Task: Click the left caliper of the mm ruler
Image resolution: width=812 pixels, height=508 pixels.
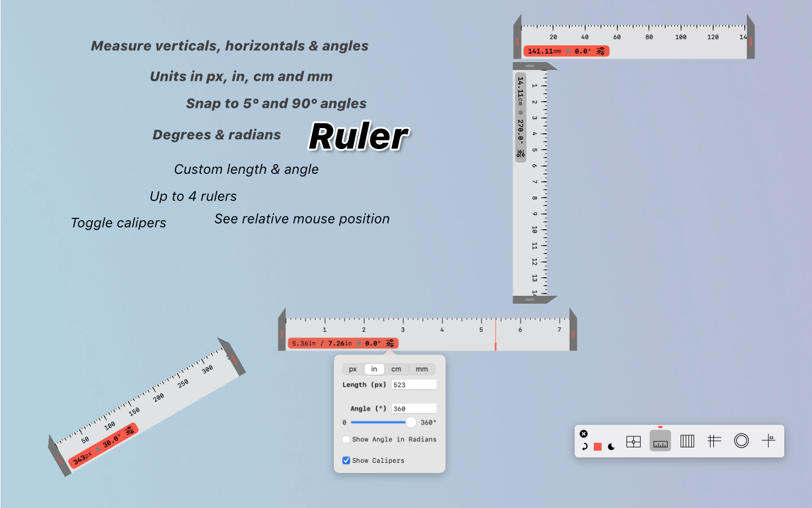Action: pyautogui.click(x=518, y=37)
